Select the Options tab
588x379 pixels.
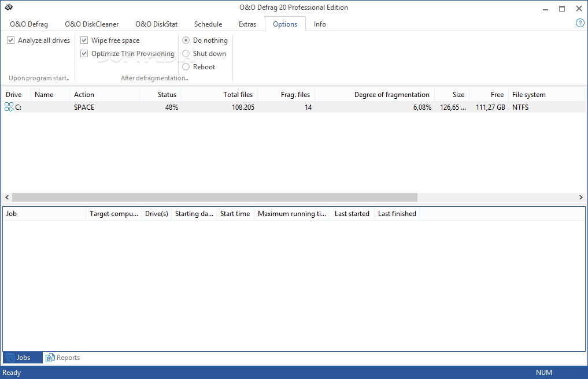(x=285, y=24)
